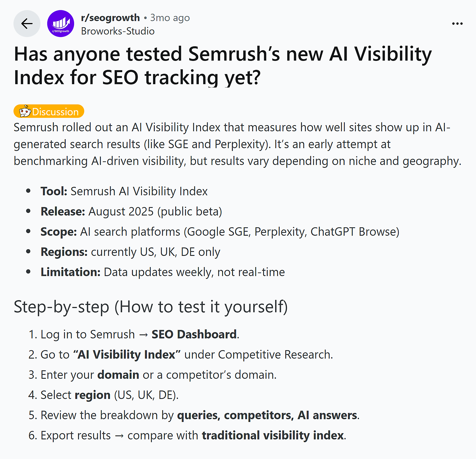Click the purple subreddit logo with chart graphic

click(x=61, y=23)
